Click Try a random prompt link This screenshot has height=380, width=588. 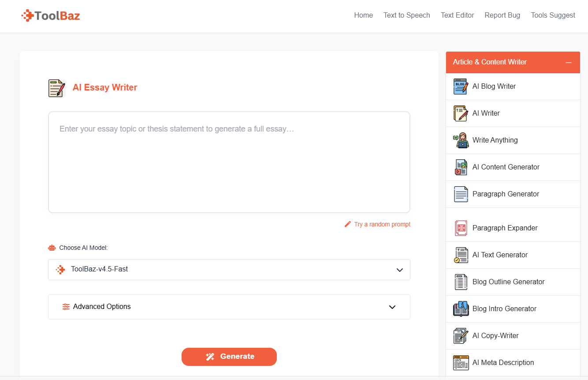[382, 224]
